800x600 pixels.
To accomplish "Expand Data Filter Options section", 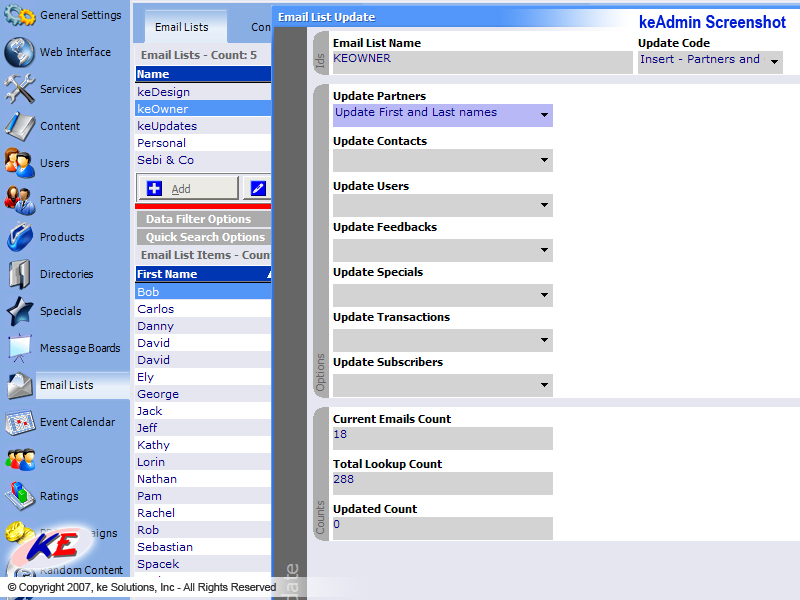I will pyautogui.click(x=204, y=219).
